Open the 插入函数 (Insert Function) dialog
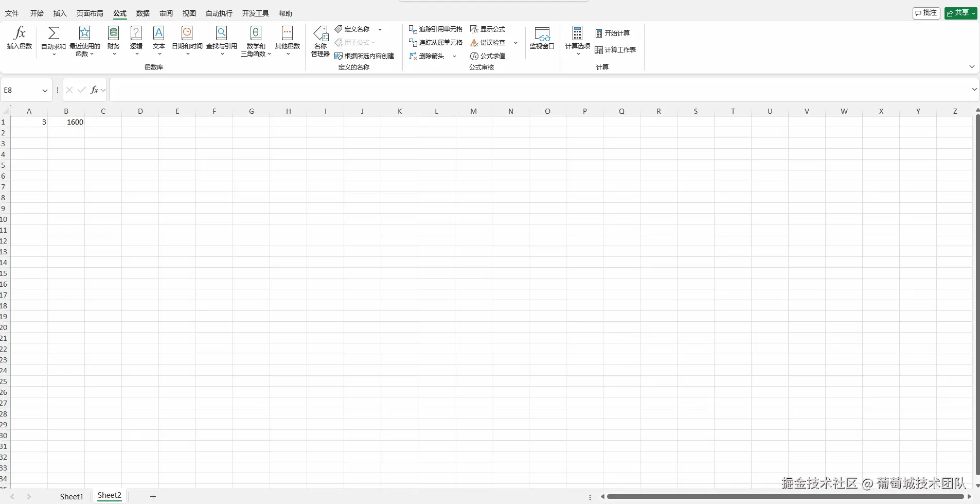This screenshot has width=980, height=504. pos(20,38)
